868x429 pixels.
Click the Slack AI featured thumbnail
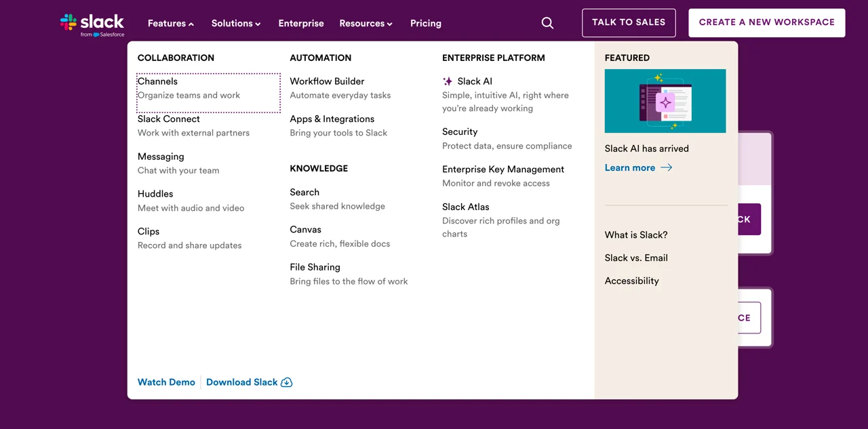click(665, 101)
